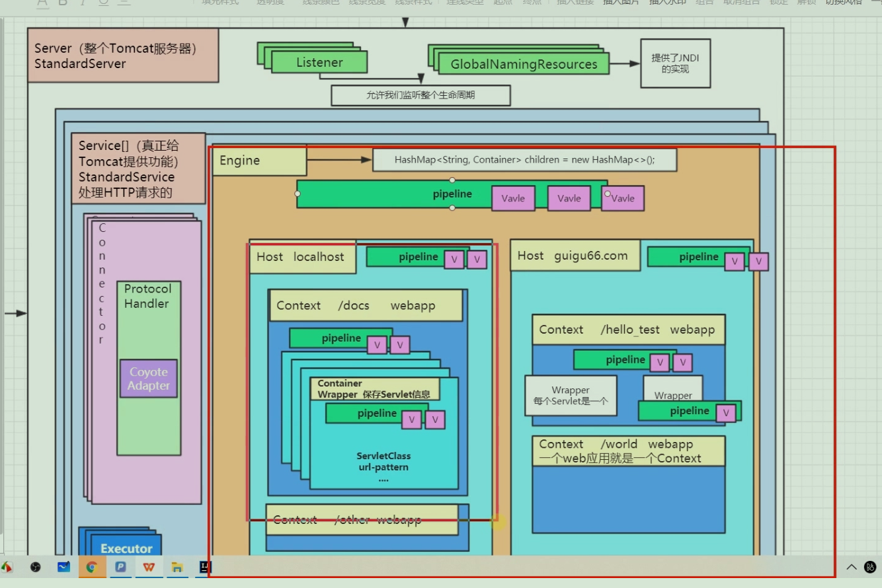Select the Context /hello_test webapp label

tap(628, 330)
